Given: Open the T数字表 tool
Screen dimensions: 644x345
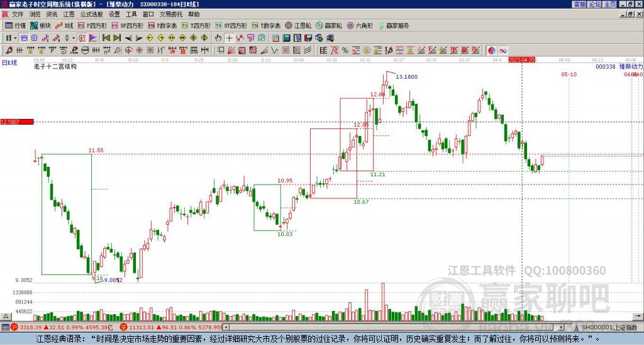Looking at the screenshot, I should [266, 25].
